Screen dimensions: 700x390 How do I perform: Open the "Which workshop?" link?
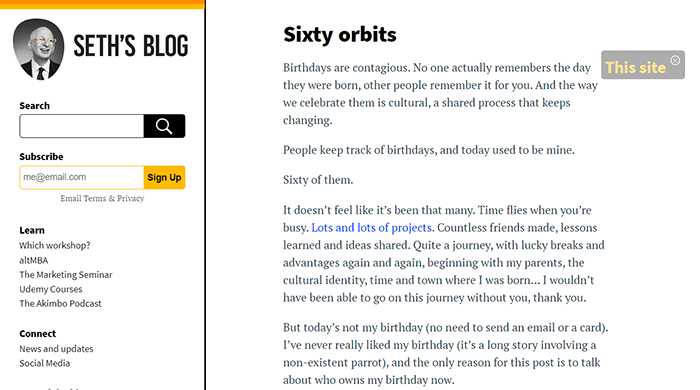54,245
